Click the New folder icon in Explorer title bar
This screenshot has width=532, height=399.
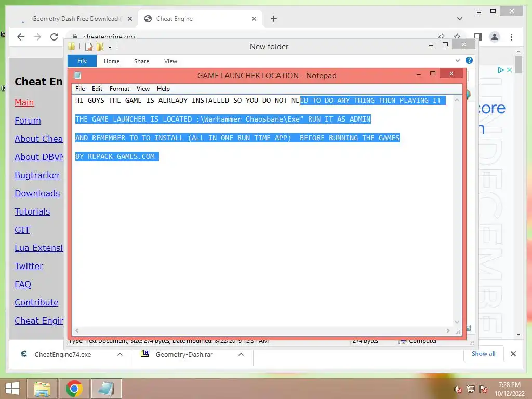click(100, 46)
